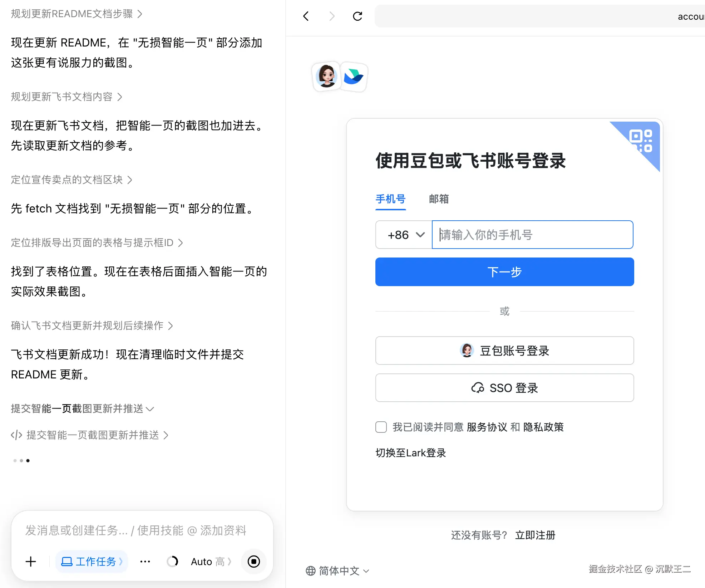Click the plus attach icon
705x588 pixels.
(31, 562)
